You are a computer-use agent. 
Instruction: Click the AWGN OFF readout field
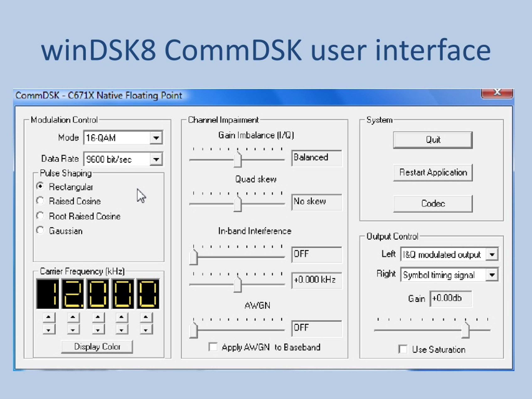click(x=316, y=328)
